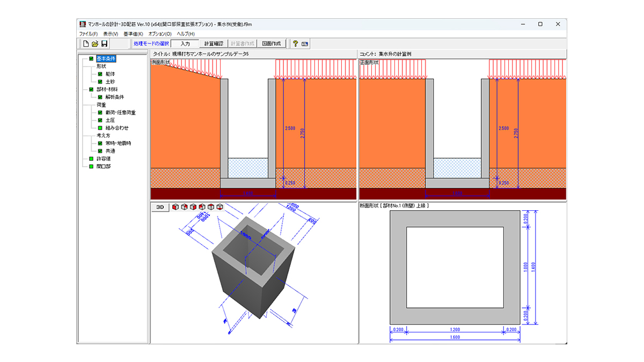Screen dimensions: 644x362
Task: Open a file with the folder icon
Action: click(x=95, y=43)
